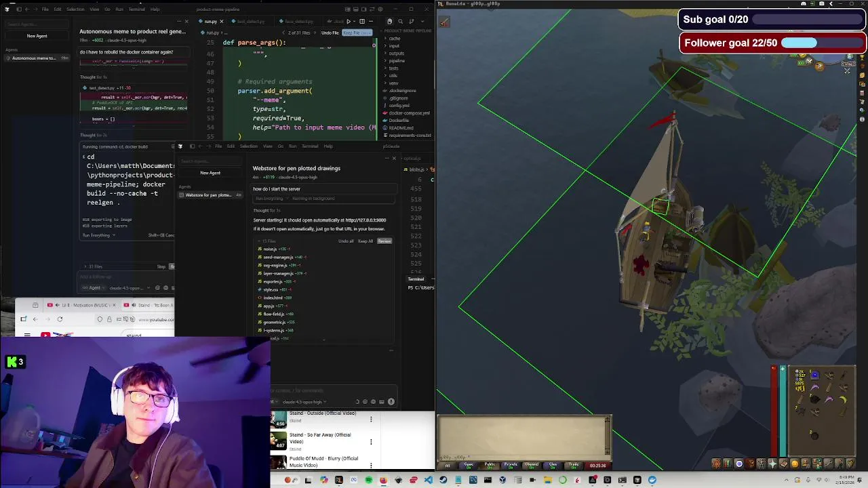This screenshot has width=868, height=488.
Task: Click the Review button in the changes list
Action: point(384,241)
